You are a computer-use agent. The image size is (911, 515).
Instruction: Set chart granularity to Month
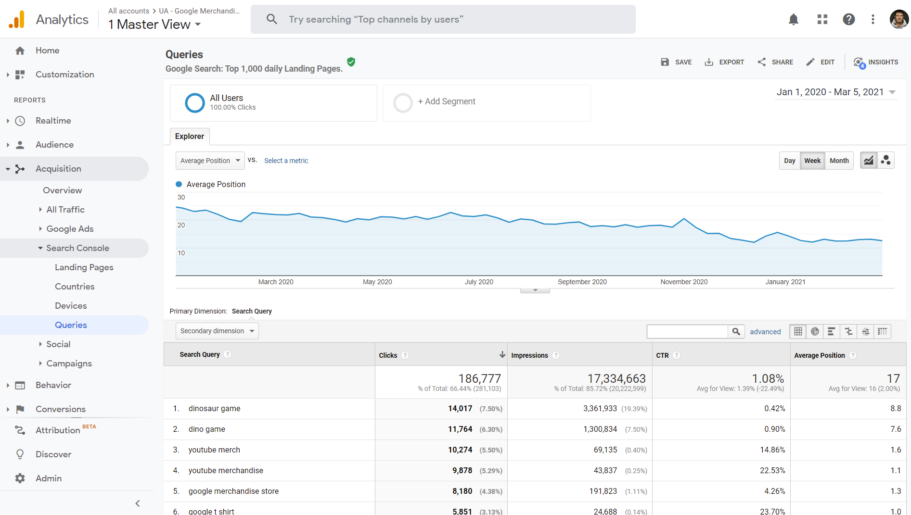coord(839,160)
